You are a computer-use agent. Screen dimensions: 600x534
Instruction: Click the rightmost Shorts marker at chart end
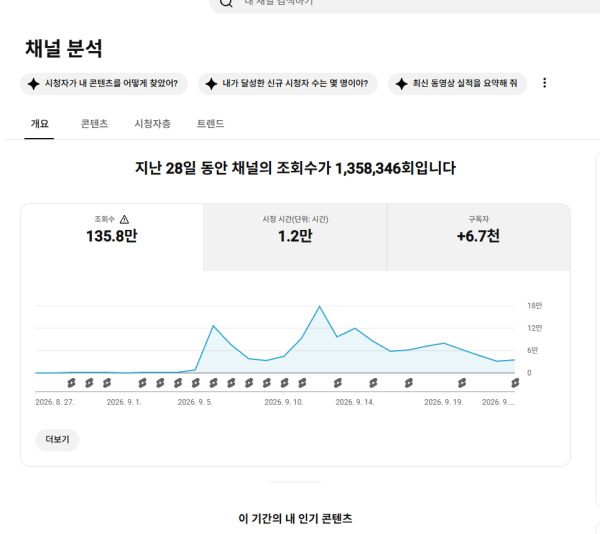pos(515,383)
